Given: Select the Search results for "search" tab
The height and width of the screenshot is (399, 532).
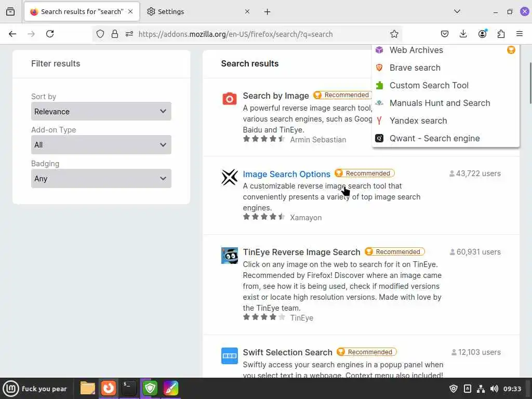Looking at the screenshot, I should pyautogui.click(x=82, y=12).
